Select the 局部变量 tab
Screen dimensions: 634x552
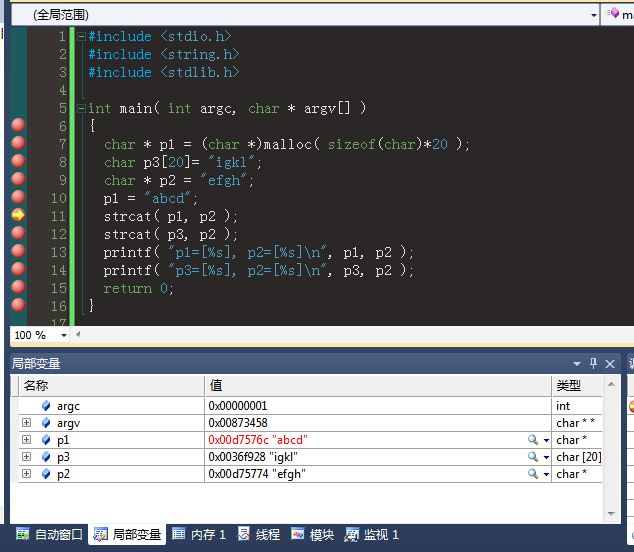[127, 535]
